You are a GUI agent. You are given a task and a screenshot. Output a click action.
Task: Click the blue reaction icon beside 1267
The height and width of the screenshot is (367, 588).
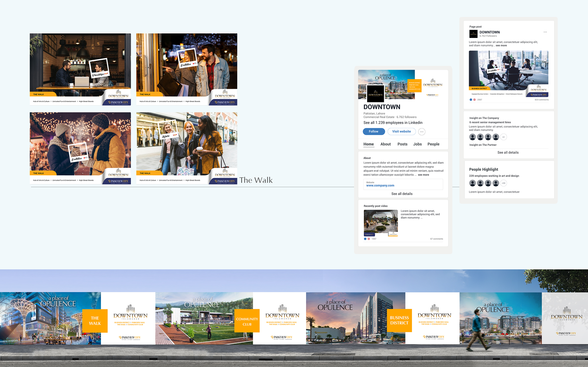pyautogui.click(x=365, y=239)
